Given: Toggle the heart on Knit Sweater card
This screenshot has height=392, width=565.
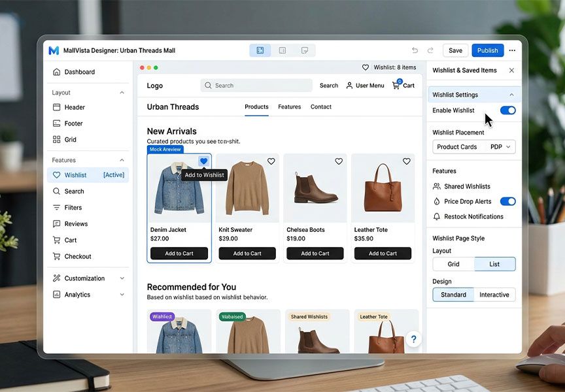Looking at the screenshot, I should (271, 161).
